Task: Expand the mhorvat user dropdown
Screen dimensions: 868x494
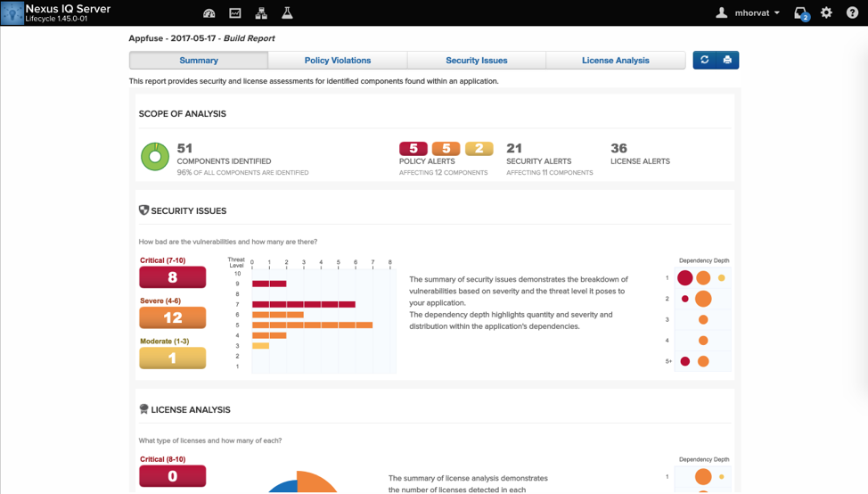Action: pos(749,13)
